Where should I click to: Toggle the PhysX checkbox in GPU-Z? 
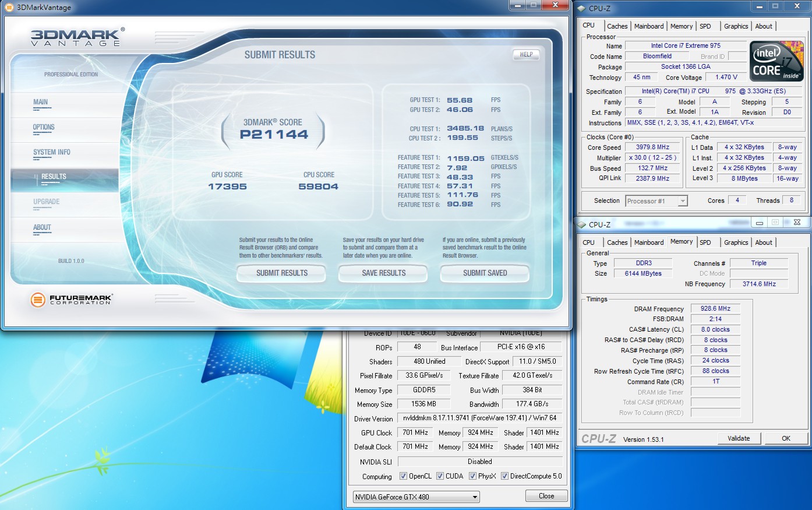472,476
